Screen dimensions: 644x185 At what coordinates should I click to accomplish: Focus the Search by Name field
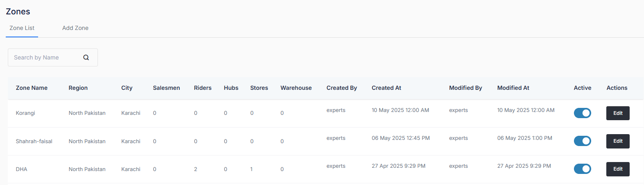tap(45, 57)
